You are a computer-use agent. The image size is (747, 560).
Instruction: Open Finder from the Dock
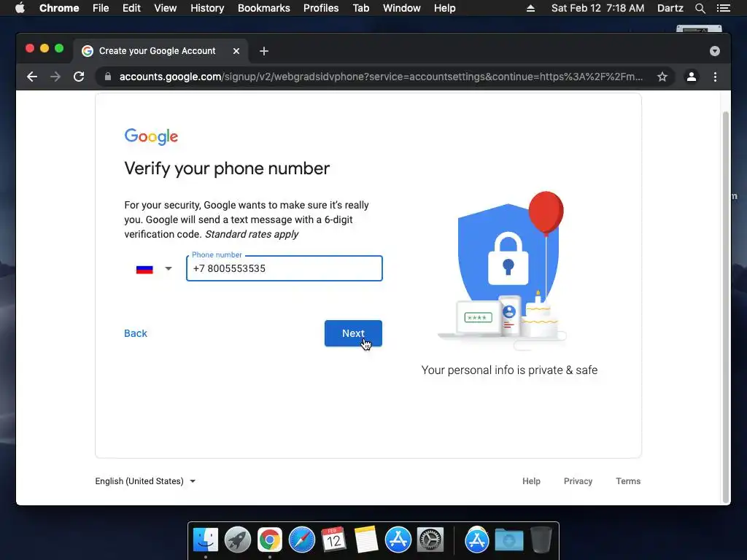(x=206, y=540)
